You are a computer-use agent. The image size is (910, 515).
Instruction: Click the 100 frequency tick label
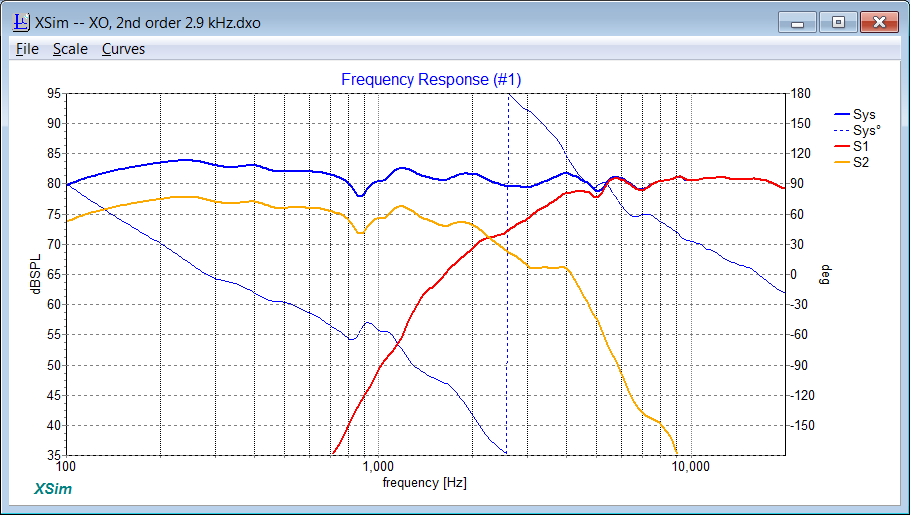(67, 466)
